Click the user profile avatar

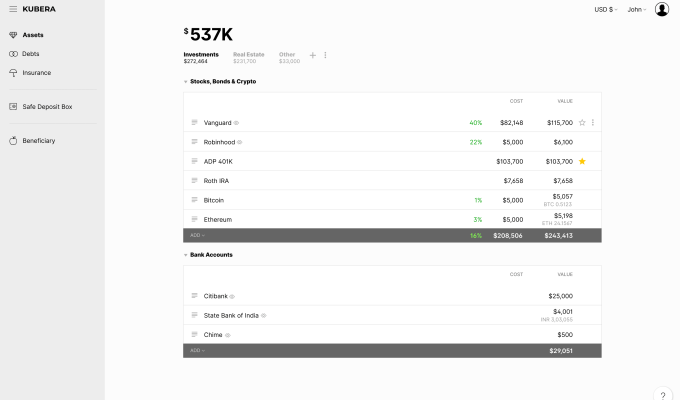coord(662,9)
